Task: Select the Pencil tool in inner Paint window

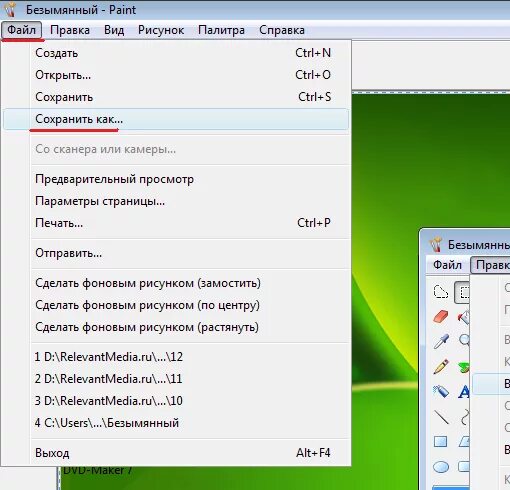Action: pyautogui.click(x=441, y=366)
